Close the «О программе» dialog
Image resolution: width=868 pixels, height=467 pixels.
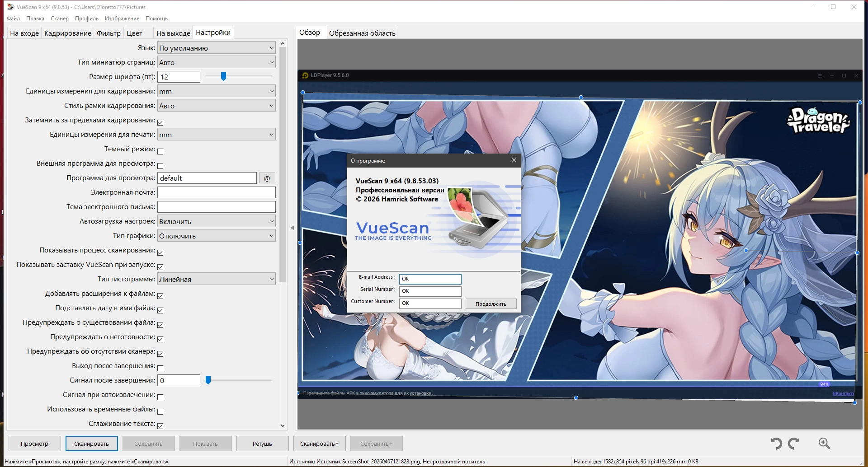click(x=514, y=160)
